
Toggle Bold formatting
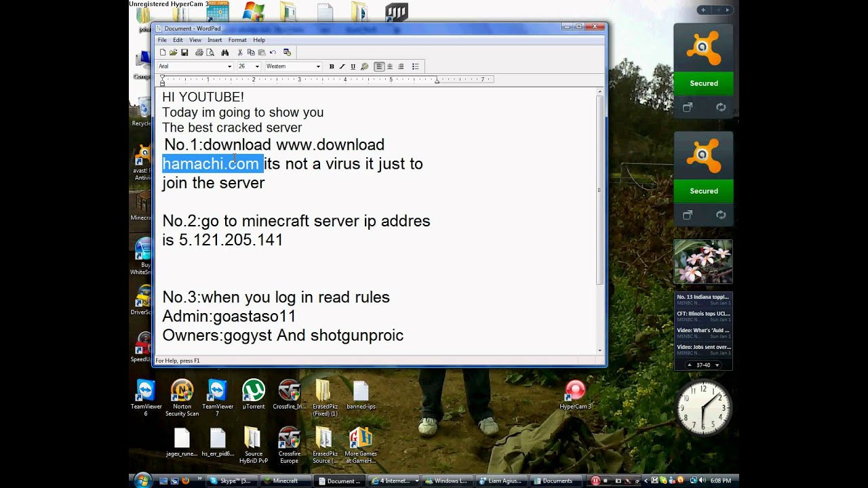(332, 66)
